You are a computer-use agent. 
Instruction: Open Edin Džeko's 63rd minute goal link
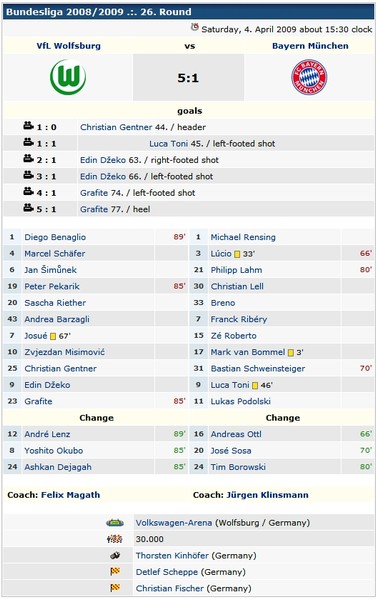(103, 160)
